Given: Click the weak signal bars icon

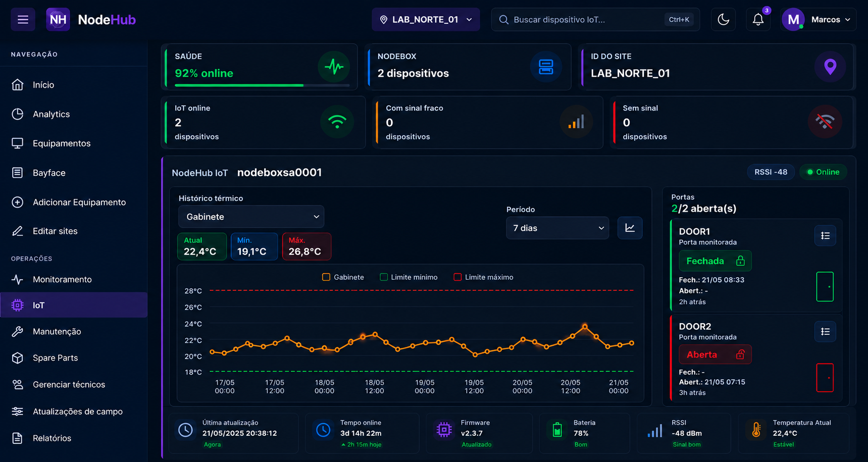Looking at the screenshot, I should (576, 122).
